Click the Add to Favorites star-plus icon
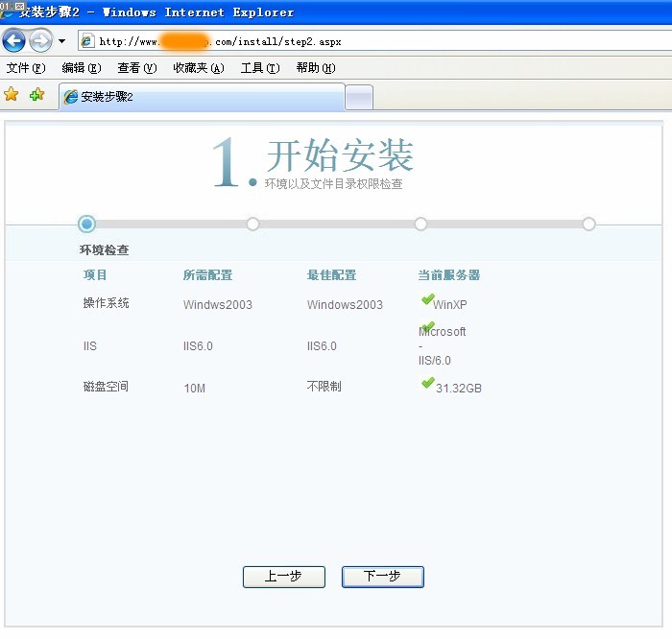 (x=36, y=94)
